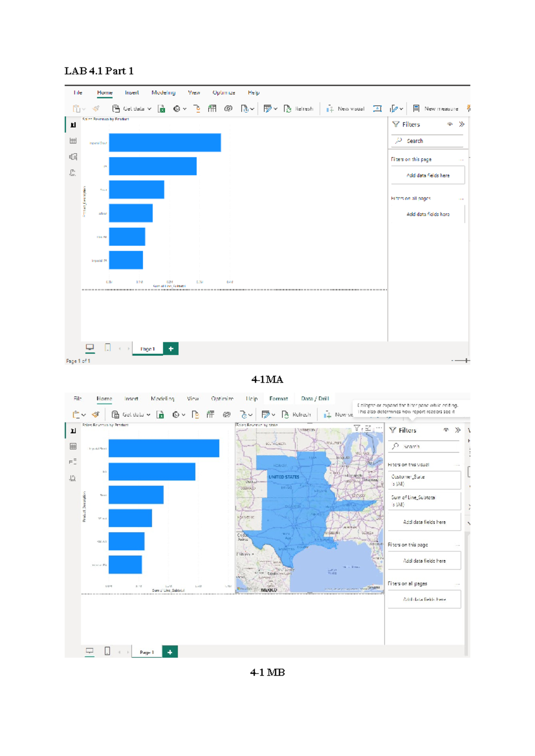Open Paste dropdown arrow in 4-1MB toolbar
535x756 pixels.
83,415
